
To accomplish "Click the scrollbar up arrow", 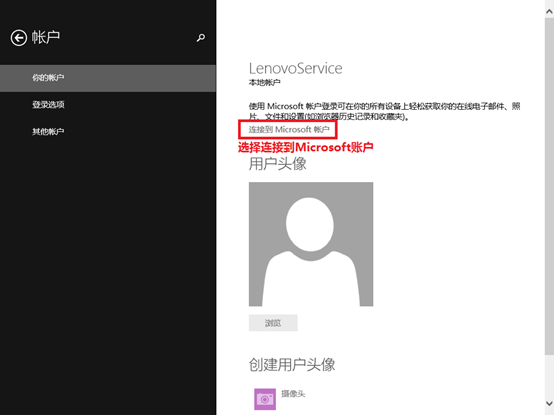I will pos(549,11).
